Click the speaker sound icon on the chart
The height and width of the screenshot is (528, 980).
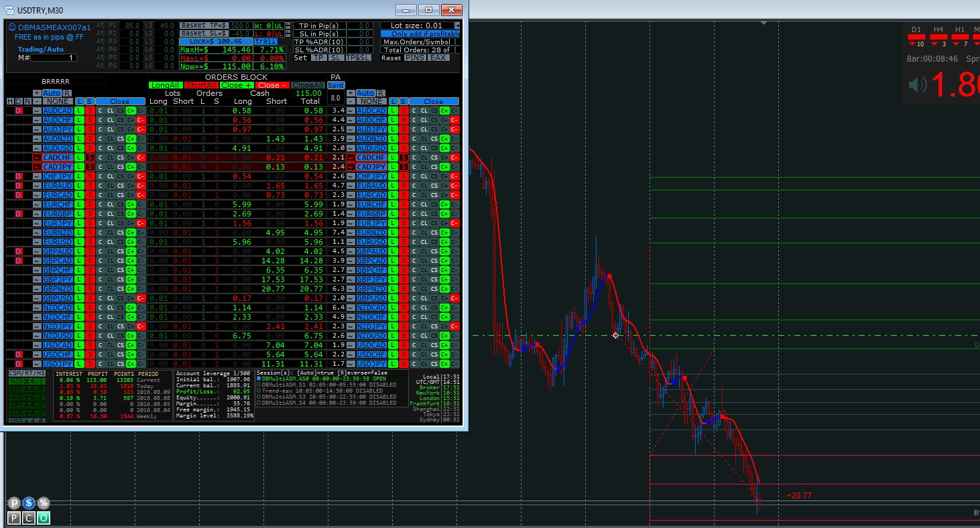pos(916,84)
